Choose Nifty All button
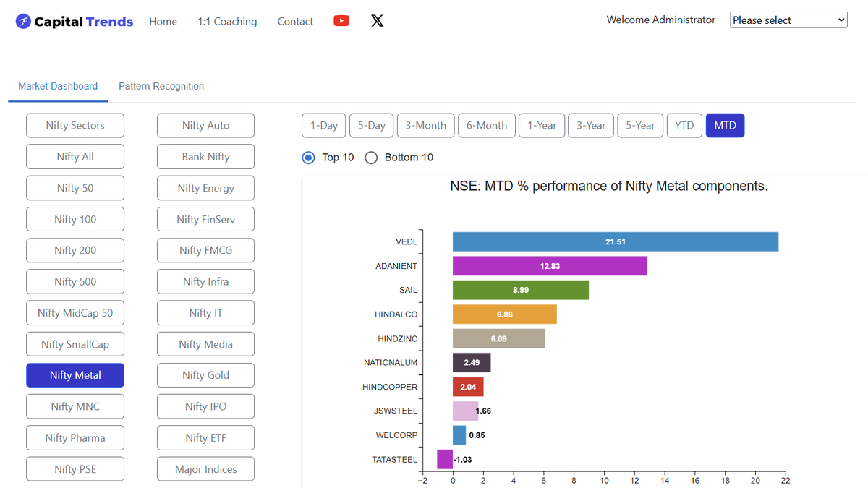 tap(75, 157)
